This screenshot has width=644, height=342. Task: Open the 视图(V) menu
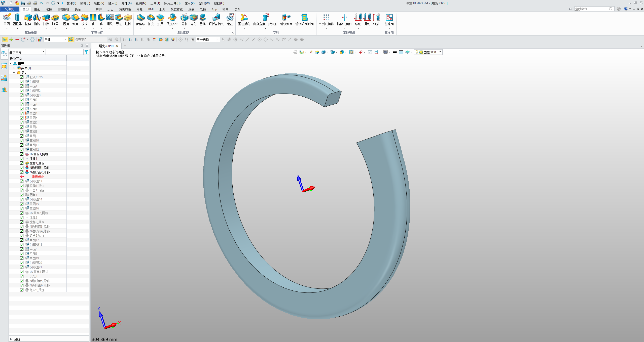tap(99, 3)
